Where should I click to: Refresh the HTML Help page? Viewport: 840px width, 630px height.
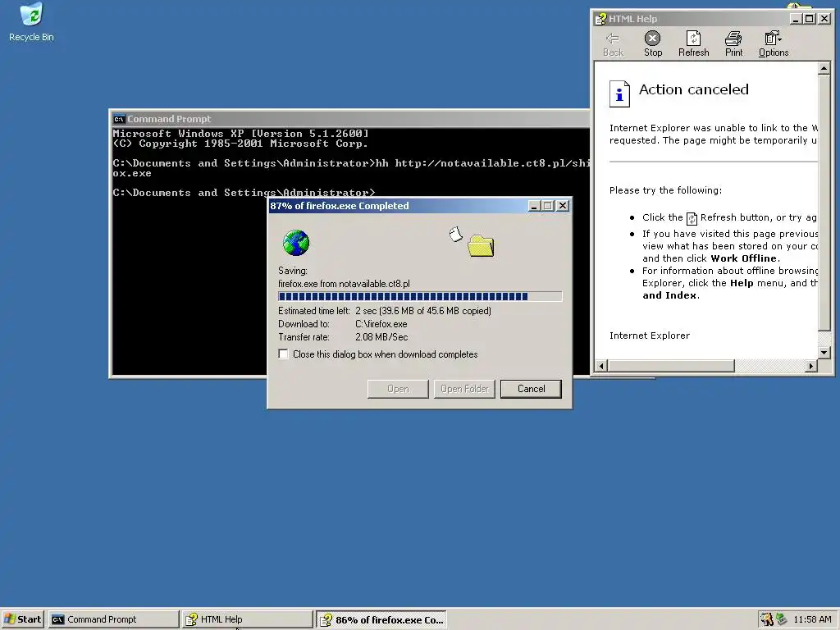(x=693, y=44)
